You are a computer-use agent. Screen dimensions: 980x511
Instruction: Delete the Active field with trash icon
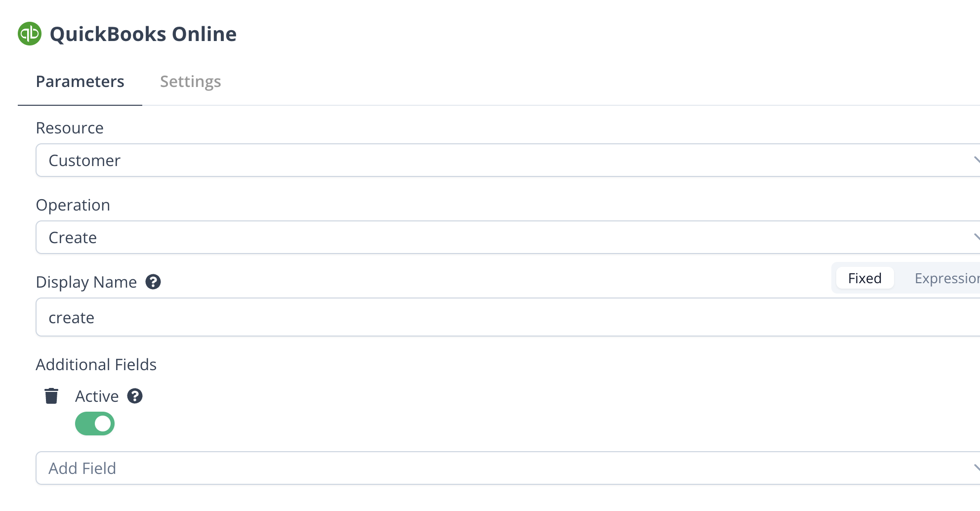(51, 396)
